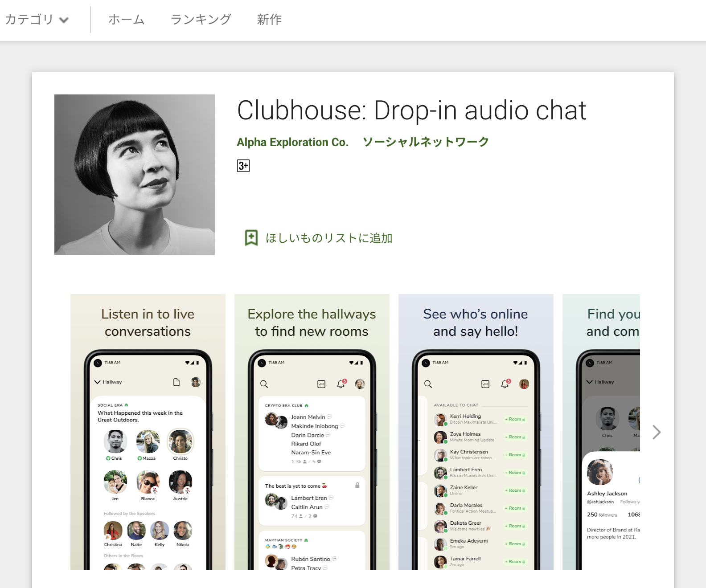The height and width of the screenshot is (588, 706).
Task: Open the 'See who's online' screenshot
Action: (476, 432)
